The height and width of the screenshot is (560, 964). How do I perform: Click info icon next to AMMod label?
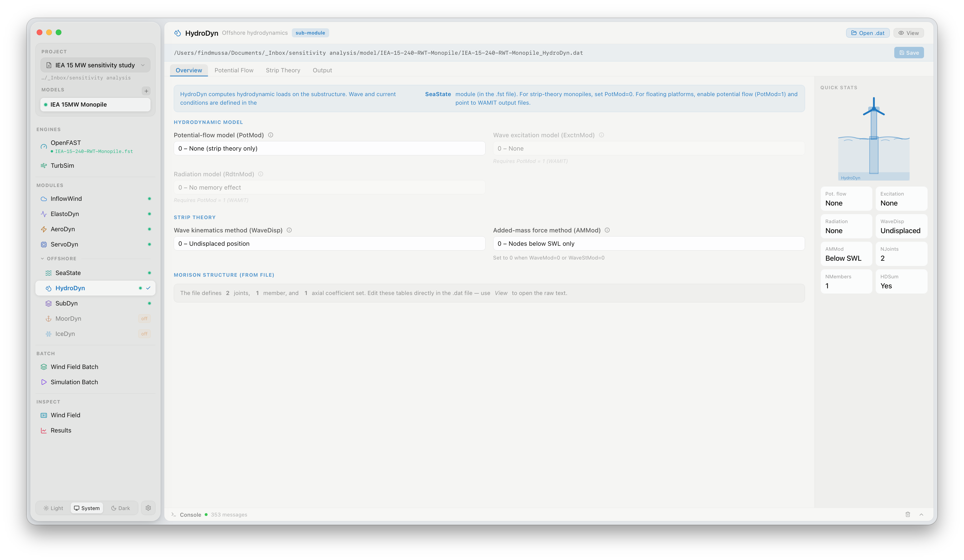pyautogui.click(x=607, y=230)
